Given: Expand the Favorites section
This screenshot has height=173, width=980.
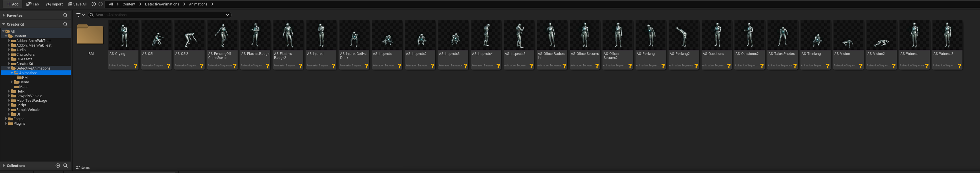Looking at the screenshot, I should (4, 15).
